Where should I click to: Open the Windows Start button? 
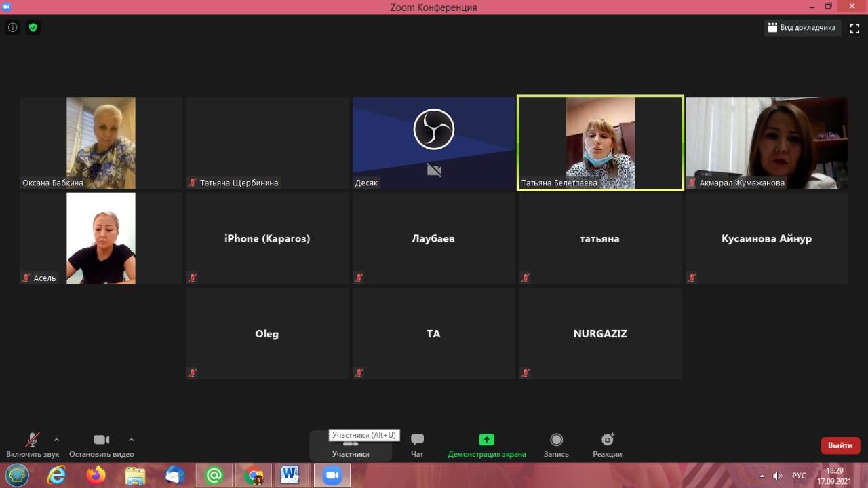click(x=16, y=475)
